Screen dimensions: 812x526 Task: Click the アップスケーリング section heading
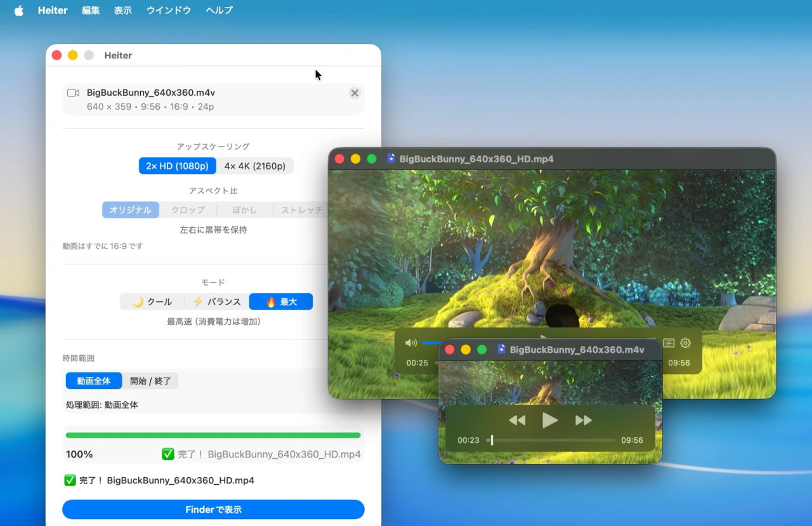point(213,147)
